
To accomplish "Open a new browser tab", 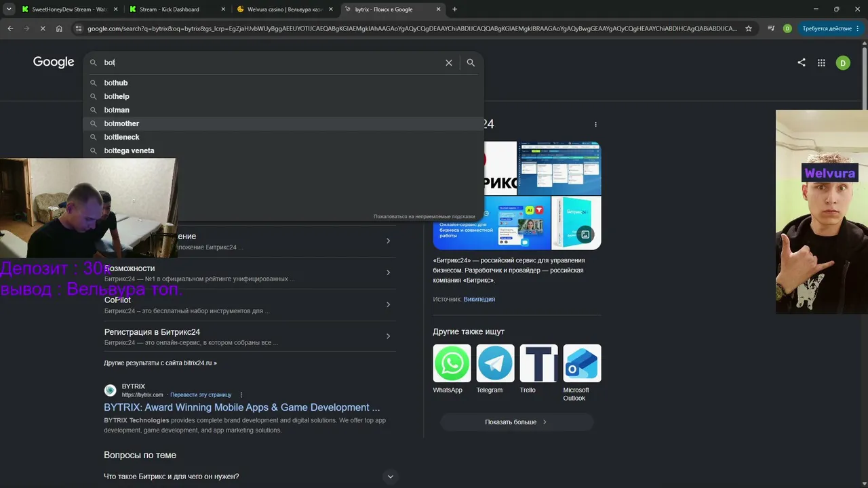I will pos(454,9).
